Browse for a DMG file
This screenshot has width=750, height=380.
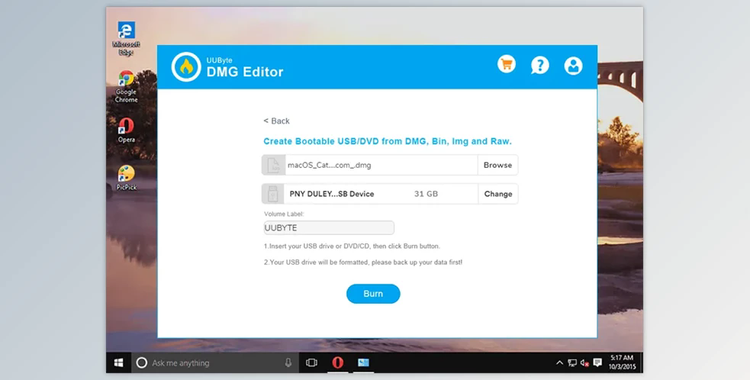pyautogui.click(x=497, y=165)
